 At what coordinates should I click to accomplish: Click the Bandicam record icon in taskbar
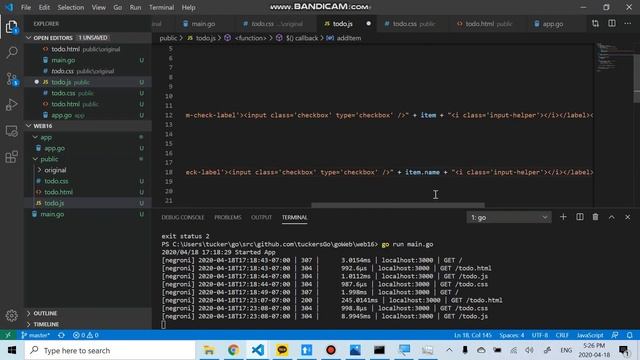[331, 350]
